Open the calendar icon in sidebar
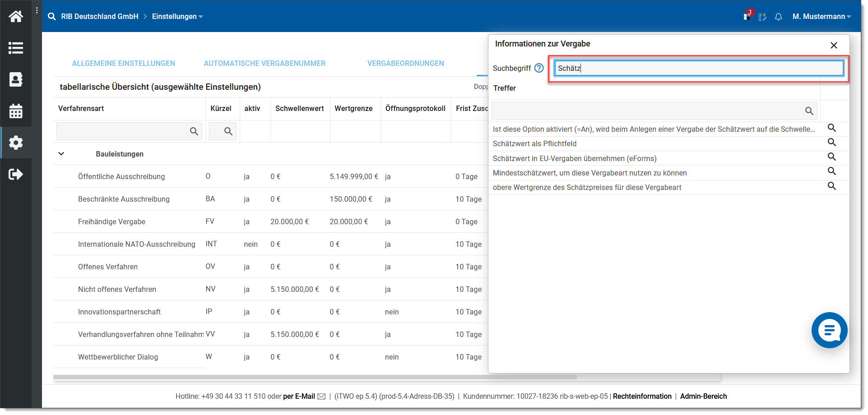868x415 pixels. (x=16, y=111)
